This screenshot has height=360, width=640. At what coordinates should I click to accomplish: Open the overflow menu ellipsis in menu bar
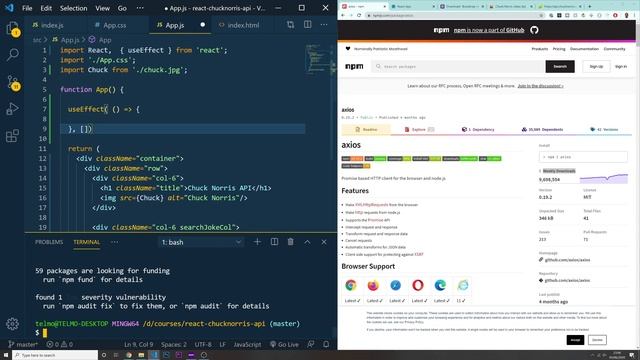pyautogui.click(x=140, y=8)
